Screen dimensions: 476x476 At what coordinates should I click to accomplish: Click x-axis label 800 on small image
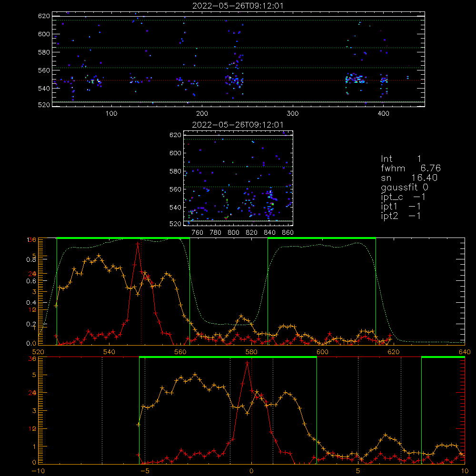233,233
